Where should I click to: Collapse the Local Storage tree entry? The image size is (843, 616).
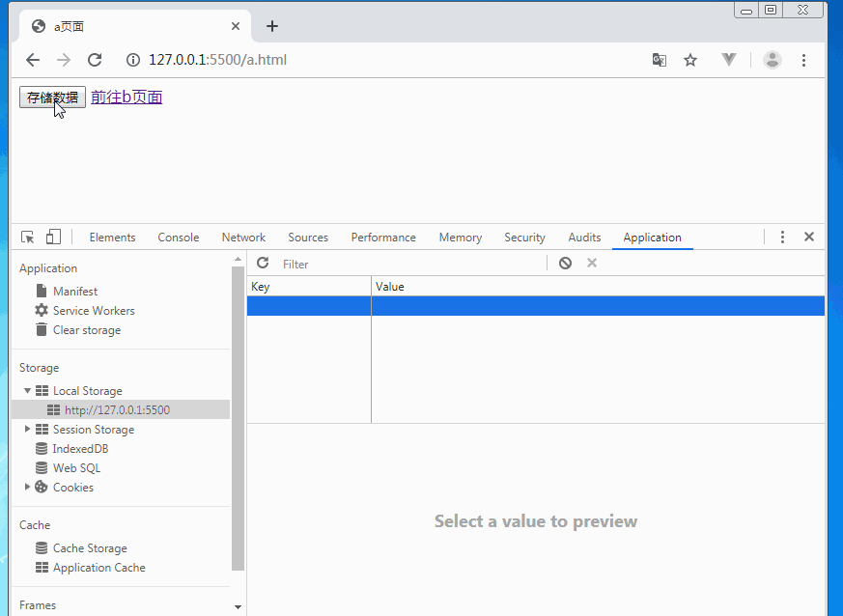[x=28, y=390]
